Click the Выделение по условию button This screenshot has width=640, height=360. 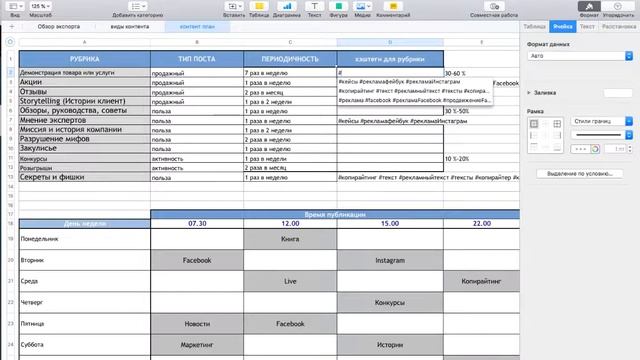[580, 173]
